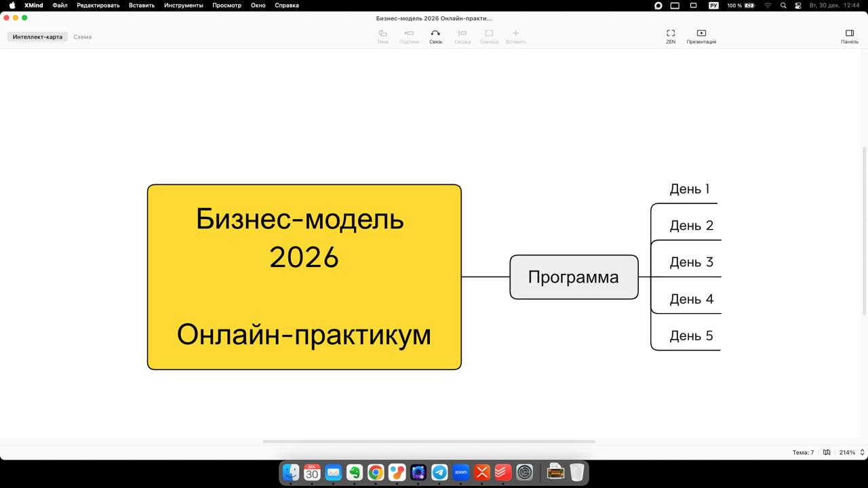
Task: Toggle the Панель side panel
Action: [849, 33]
